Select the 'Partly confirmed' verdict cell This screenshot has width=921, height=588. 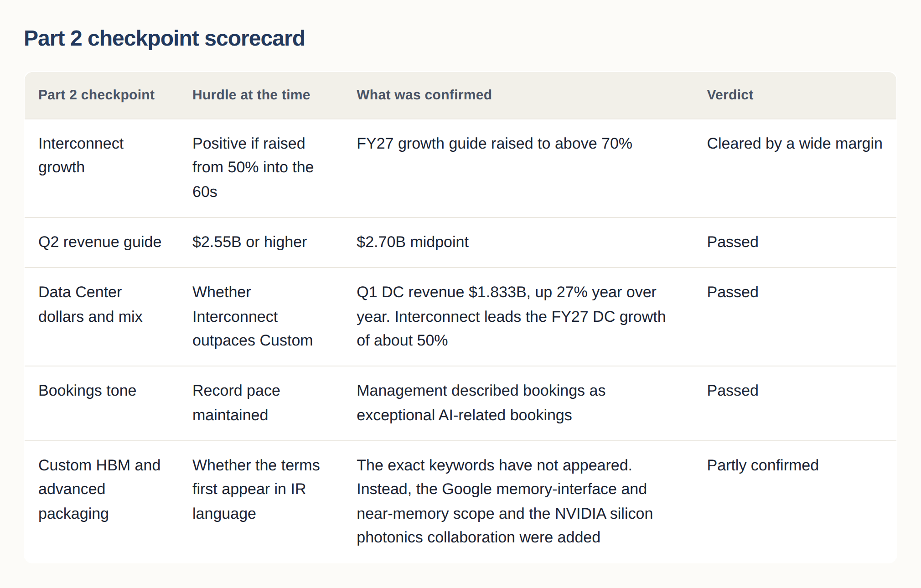coord(762,465)
